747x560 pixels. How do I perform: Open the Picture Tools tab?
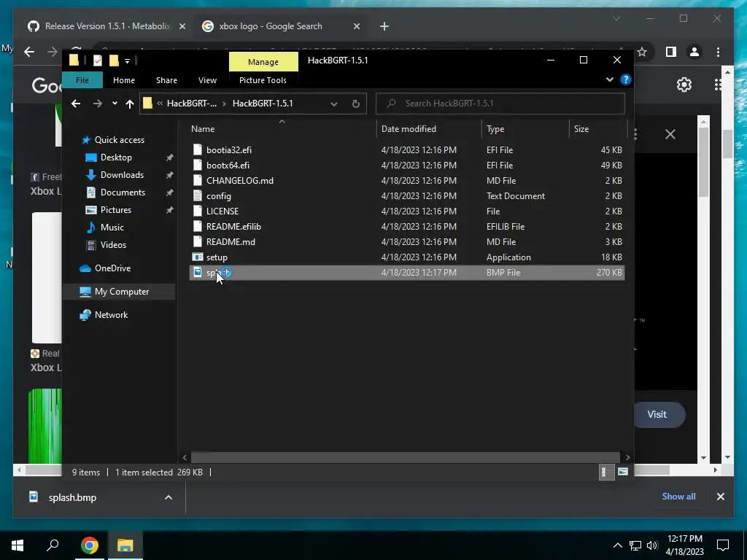tap(263, 80)
